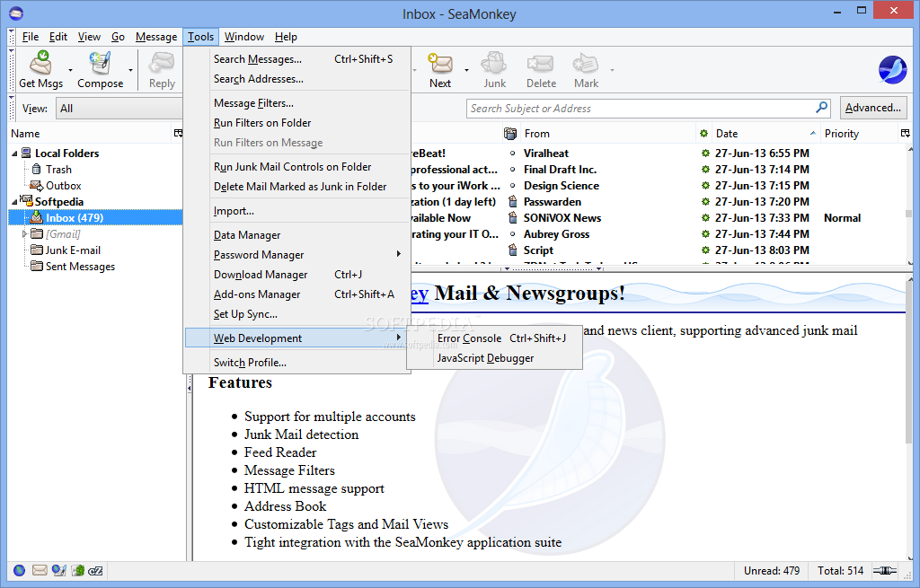The image size is (920, 588).
Task: Open Sent Messages folder
Action: (80, 267)
